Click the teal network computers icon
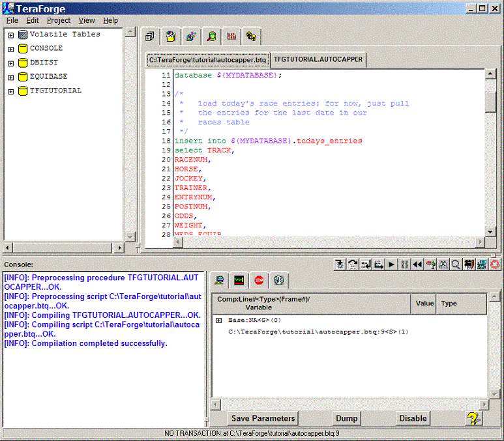The width and height of the screenshot is (504, 441). pos(482,264)
